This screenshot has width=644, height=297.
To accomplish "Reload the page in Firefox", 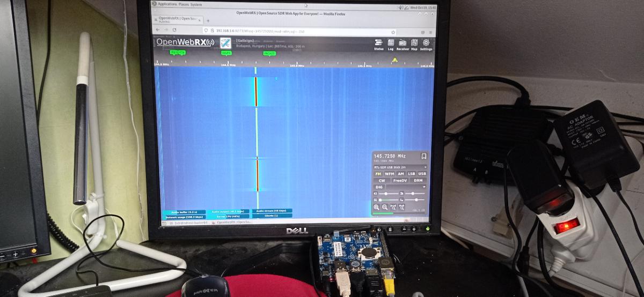I will click(174, 29).
